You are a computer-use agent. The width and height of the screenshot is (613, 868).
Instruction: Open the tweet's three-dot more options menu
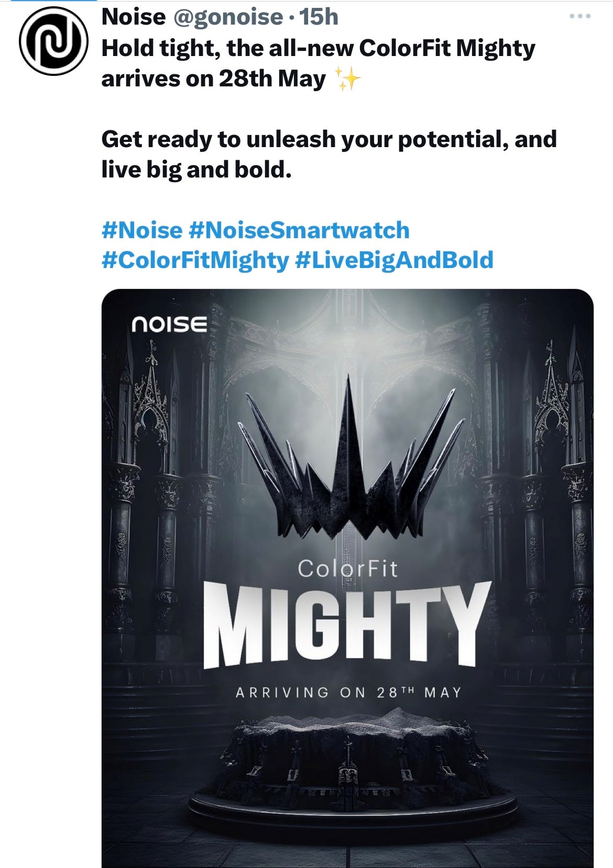[581, 16]
